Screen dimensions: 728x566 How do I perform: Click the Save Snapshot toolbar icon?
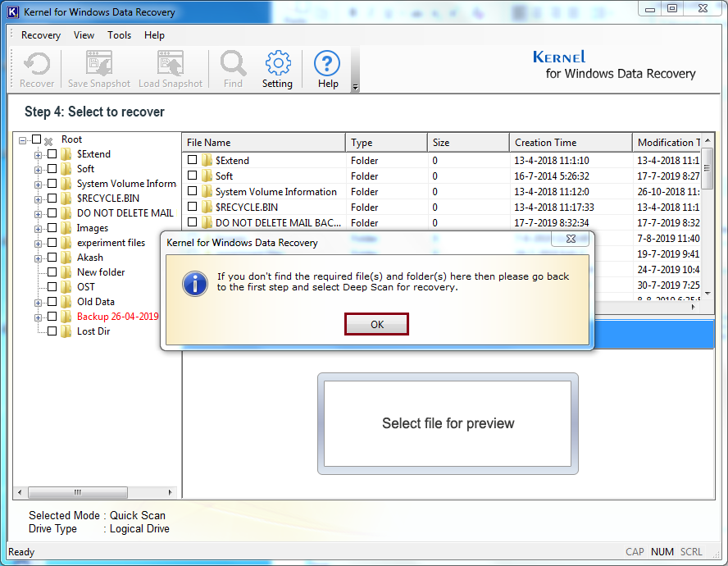(x=99, y=63)
